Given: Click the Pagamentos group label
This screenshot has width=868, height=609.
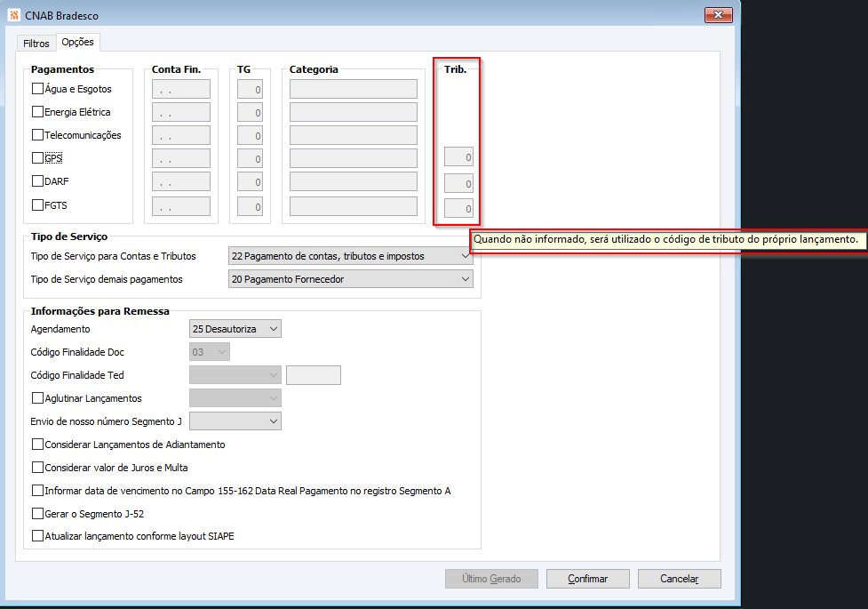Looking at the screenshot, I should [x=62, y=69].
